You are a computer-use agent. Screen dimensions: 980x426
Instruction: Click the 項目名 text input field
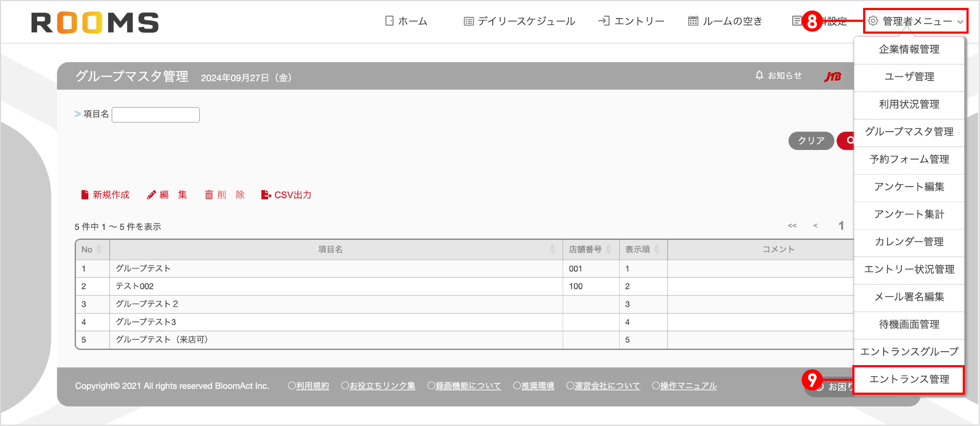pos(155,115)
